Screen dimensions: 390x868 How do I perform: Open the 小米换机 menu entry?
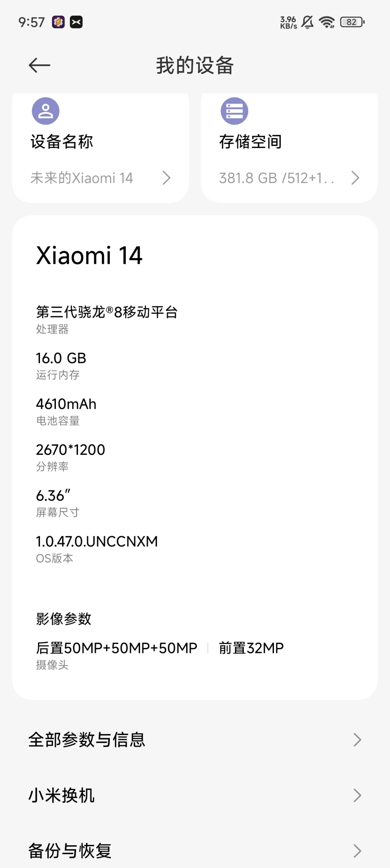[62, 795]
